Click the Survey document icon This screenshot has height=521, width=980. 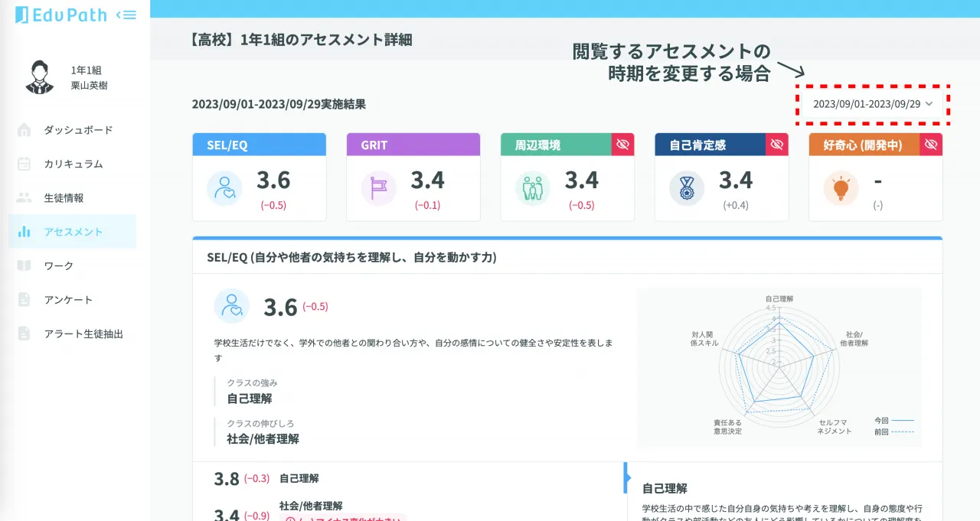point(24,299)
